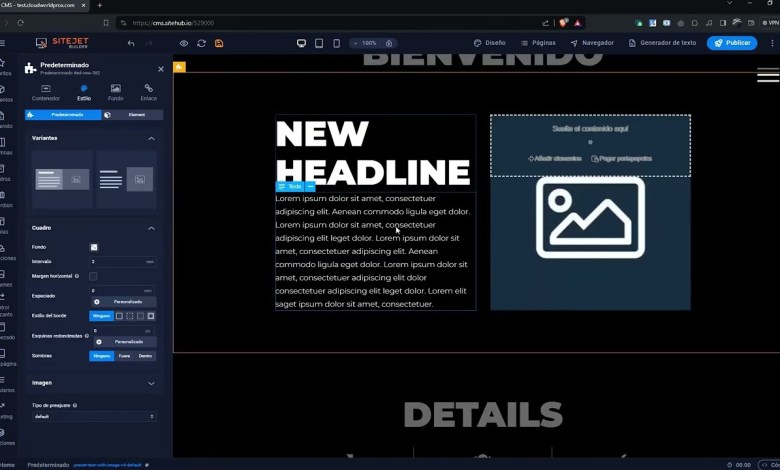Open the Tipo de preajuste dropdown
780x470 pixels.
coord(93,416)
